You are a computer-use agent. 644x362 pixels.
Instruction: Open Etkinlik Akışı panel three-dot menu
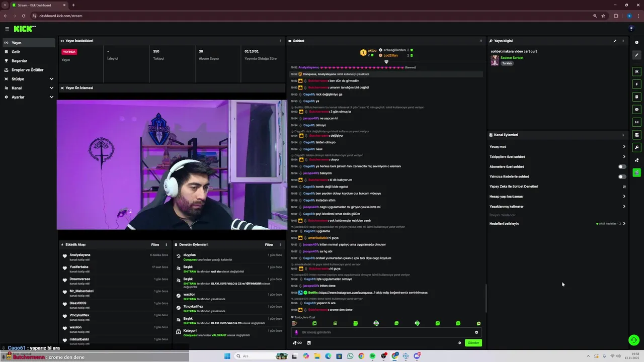coord(166,245)
